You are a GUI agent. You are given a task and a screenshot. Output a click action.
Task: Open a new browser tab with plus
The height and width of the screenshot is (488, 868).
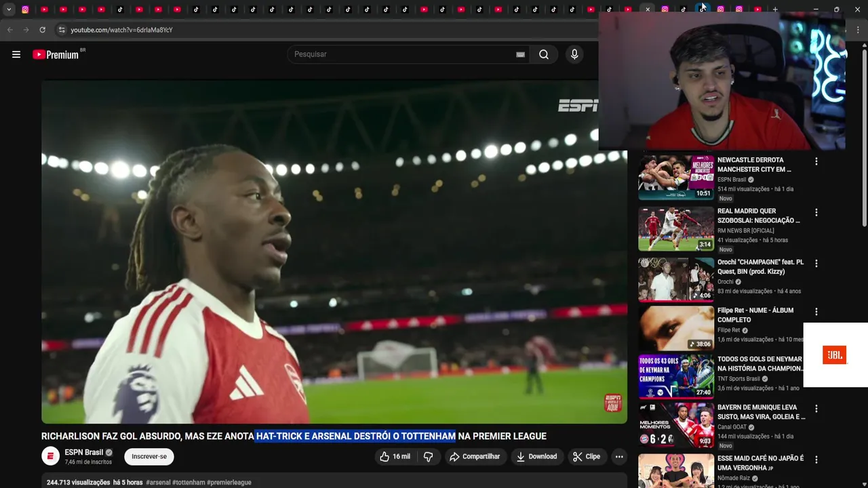pos(775,9)
